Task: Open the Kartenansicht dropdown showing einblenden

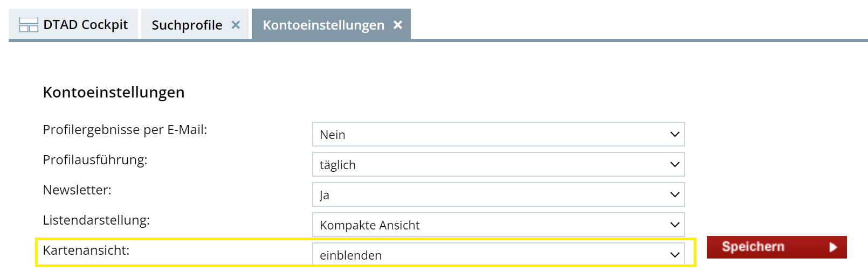Action: (499, 254)
